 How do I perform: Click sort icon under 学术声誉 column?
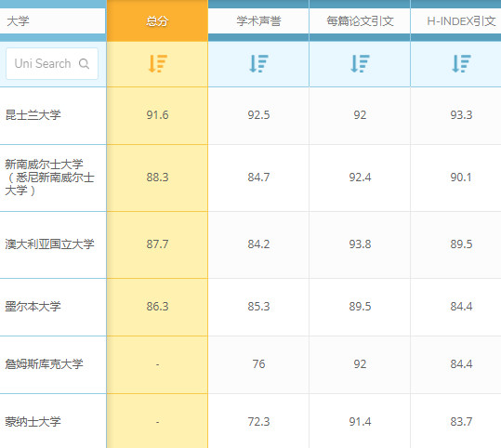pyautogui.click(x=258, y=63)
